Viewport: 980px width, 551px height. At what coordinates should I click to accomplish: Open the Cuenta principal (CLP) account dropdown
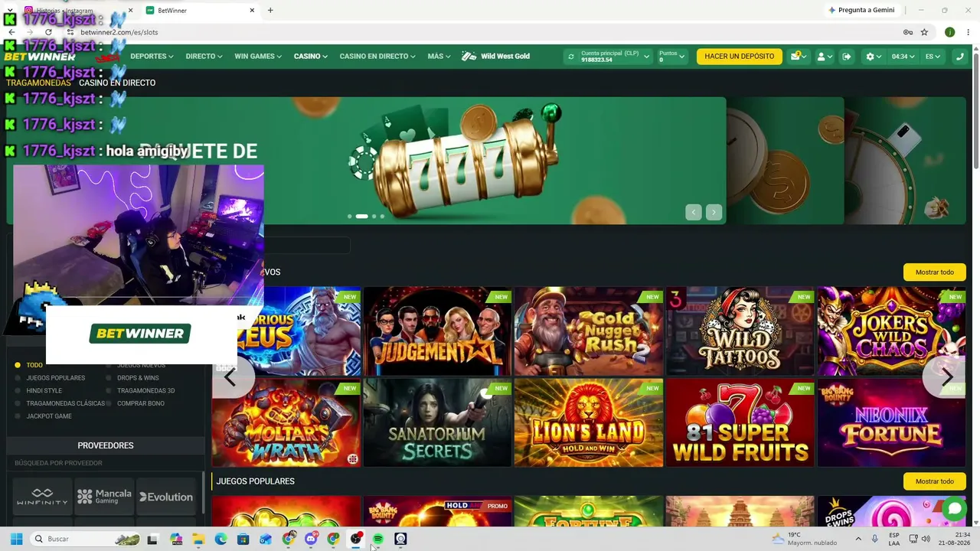pyautogui.click(x=615, y=57)
